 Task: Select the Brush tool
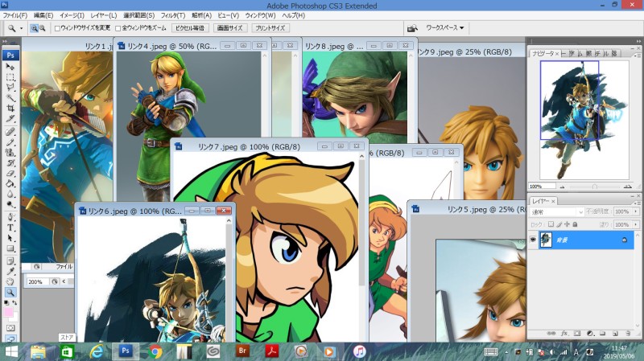[x=10, y=142]
